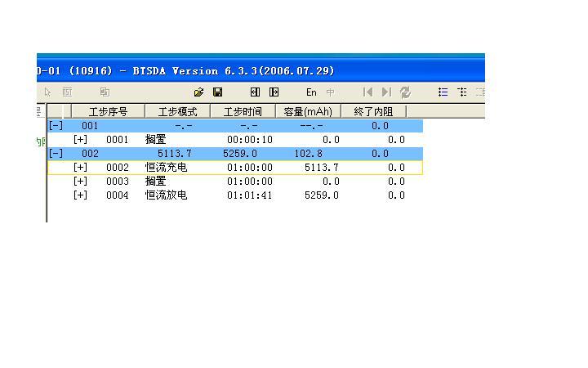Switch language to English with En
Image resolution: width=588 pixels, height=368 pixels.
(x=311, y=92)
